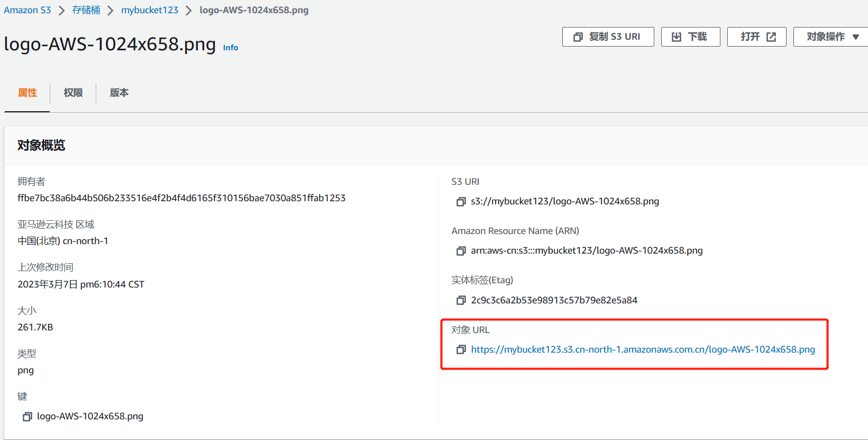Click the key value logo-AWS-1024x658.png
The height and width of the screenshot is (440, 868).
tap(90, 416)
